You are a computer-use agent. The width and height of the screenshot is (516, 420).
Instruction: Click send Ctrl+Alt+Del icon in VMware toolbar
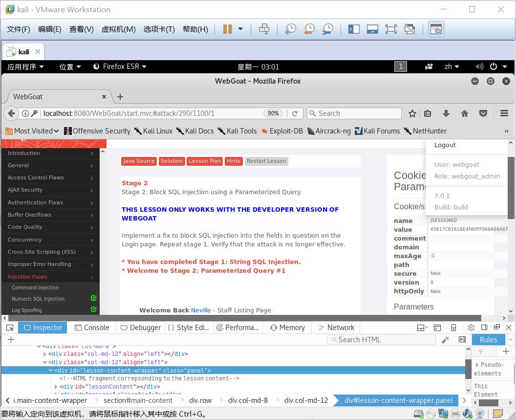(264, 29)
